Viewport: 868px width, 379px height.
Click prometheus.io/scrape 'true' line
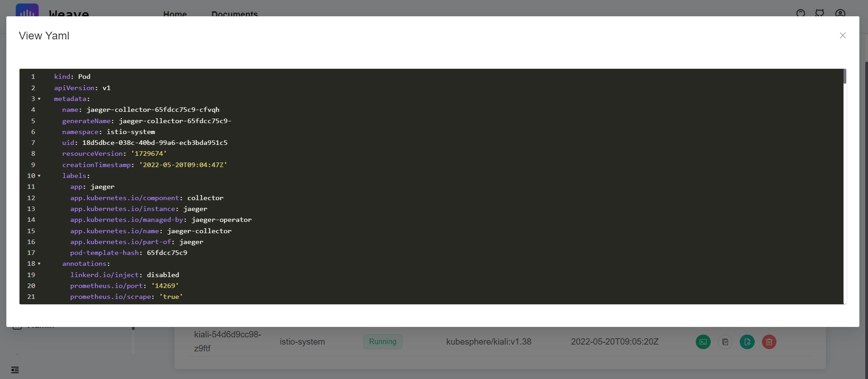point(126,297)
